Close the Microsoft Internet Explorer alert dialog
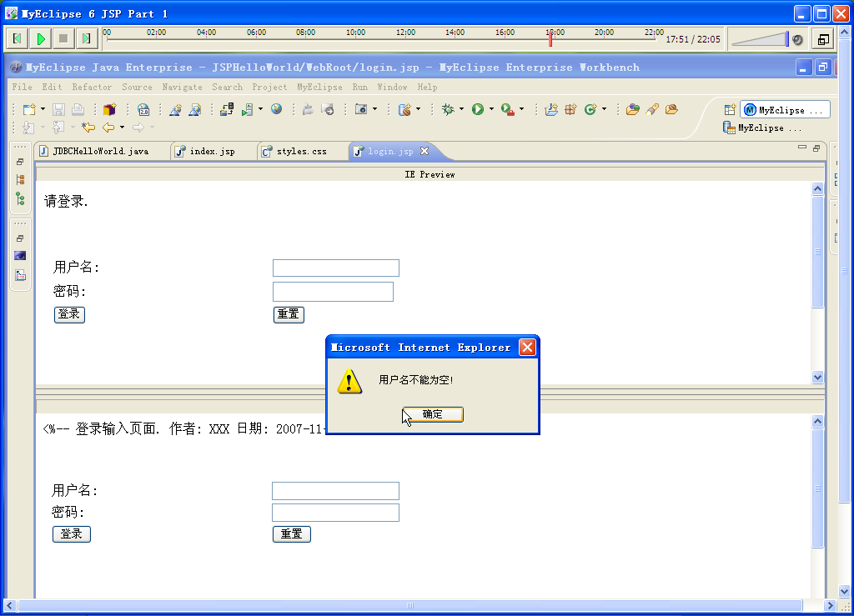Image resolution: width=854 pixels, height=616 pixels. coord(527,348)
